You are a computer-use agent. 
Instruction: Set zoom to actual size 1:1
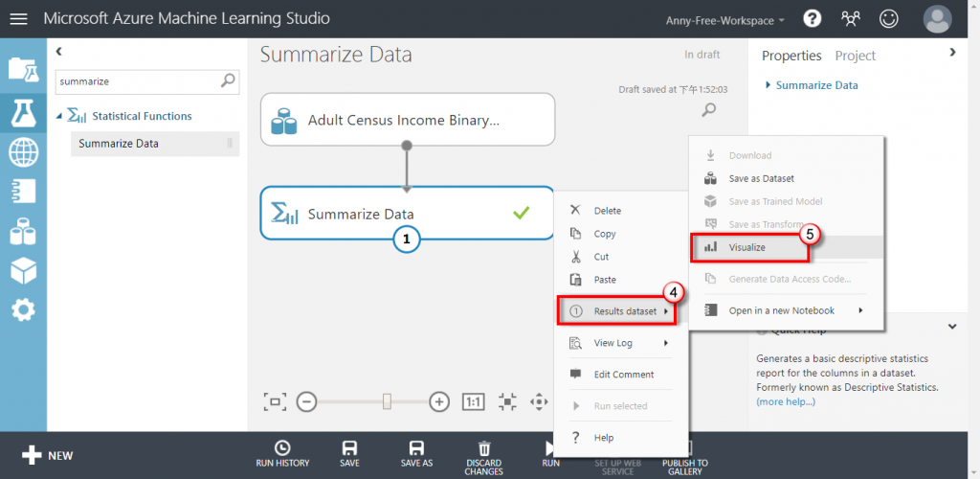473,401
